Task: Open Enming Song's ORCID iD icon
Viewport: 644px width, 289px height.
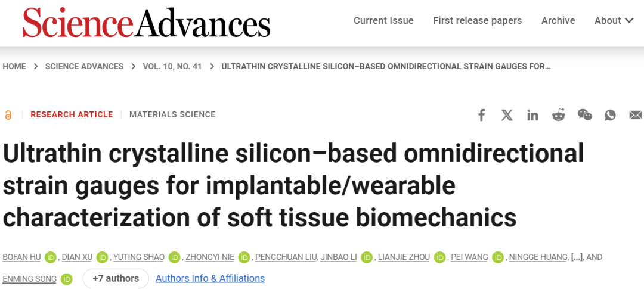Action: 67,279
